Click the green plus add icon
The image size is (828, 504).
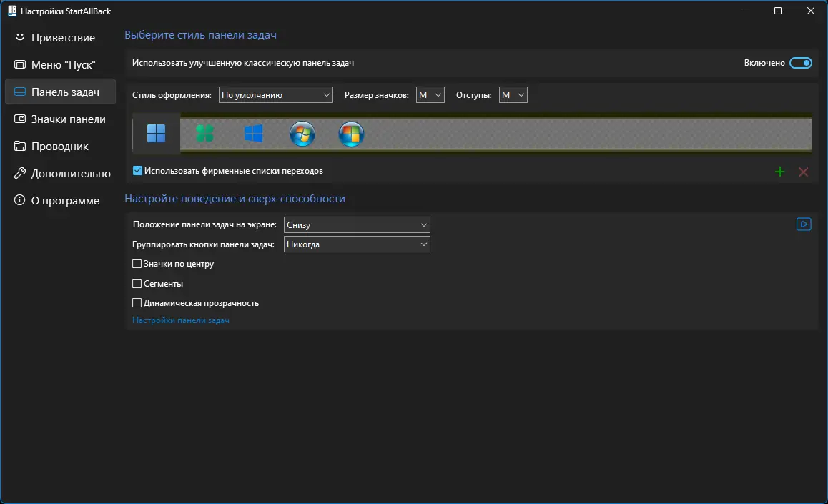(779, 172)
